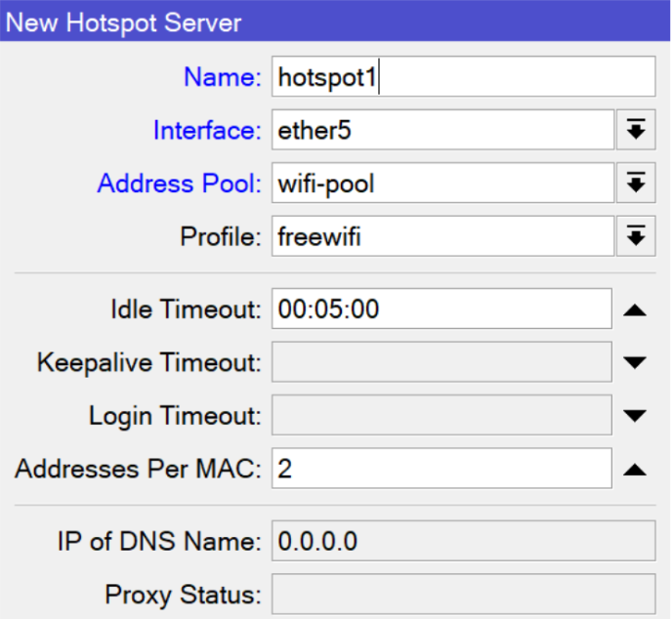Click the IP of DNS Name label
The width and height of the screenshot is (672, 619).
(x=159, y=542)
